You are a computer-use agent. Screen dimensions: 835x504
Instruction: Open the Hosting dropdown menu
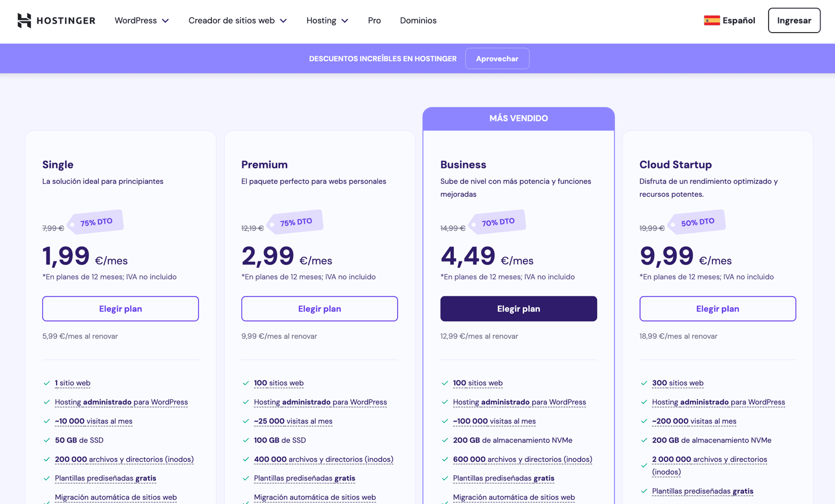coord(327,20)
